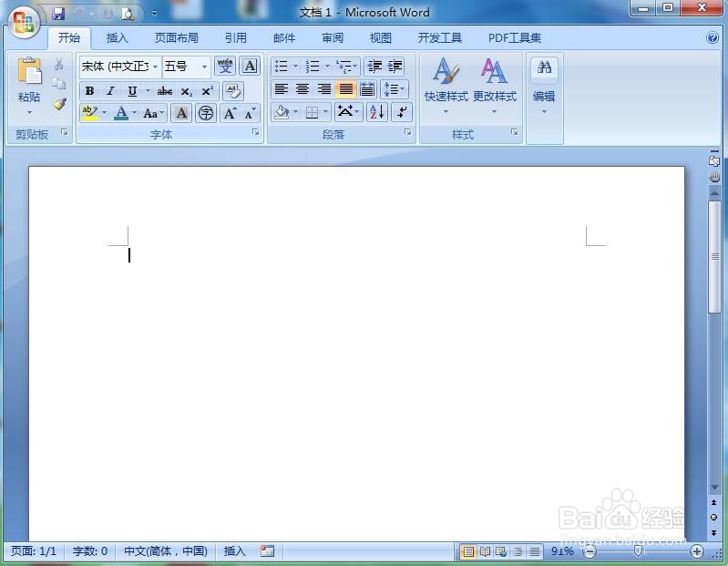Customize quick access toolbar dropdown
728x566 pixels.
(x=154, y=14)
